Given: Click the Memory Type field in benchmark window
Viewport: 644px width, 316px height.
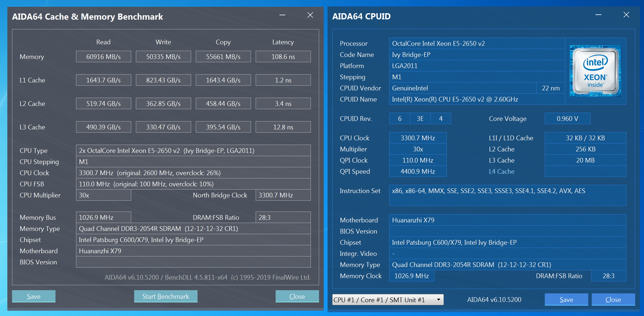Looking at the screenshot, I should coord(193,229).
